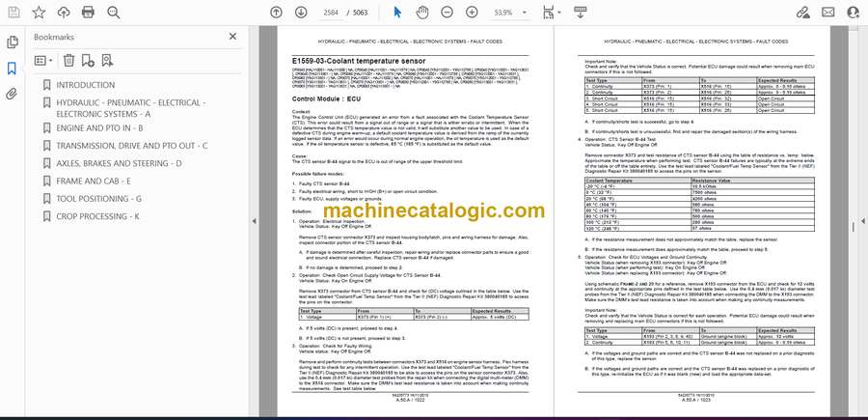Toggle the Bookmarks panel icon in the sidebar

(12, 69)
